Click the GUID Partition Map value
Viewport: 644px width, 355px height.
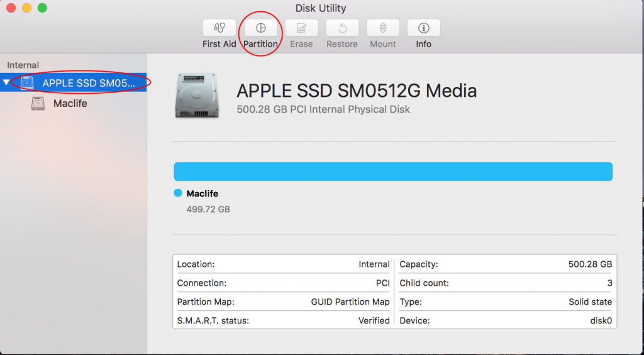point(350,301)
